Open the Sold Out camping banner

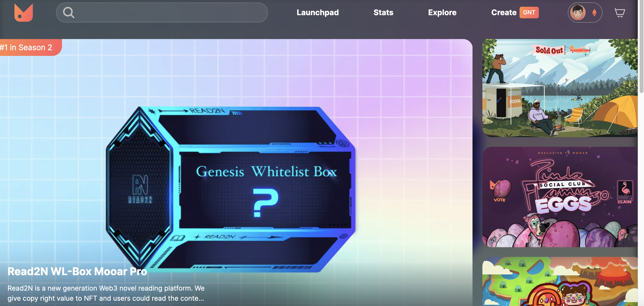pyautogui.click(x=560, y=88)
